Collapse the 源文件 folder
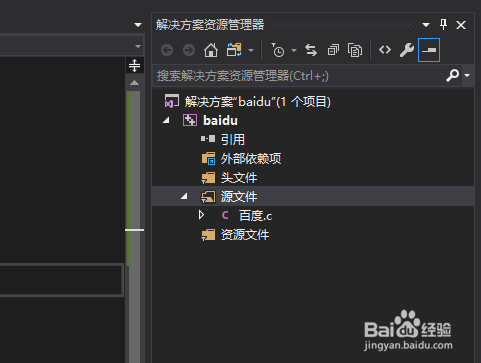This screenshot has height=363, width=481. 184,197
